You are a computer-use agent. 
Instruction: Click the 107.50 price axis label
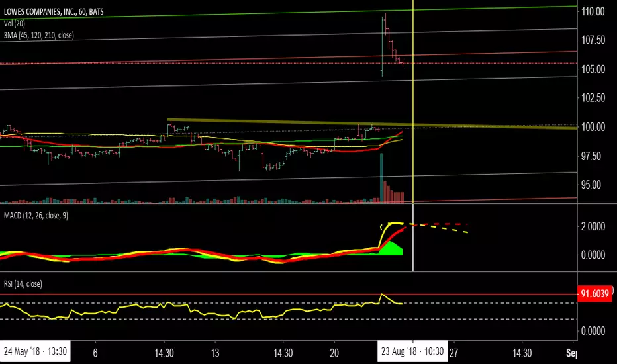593,40
